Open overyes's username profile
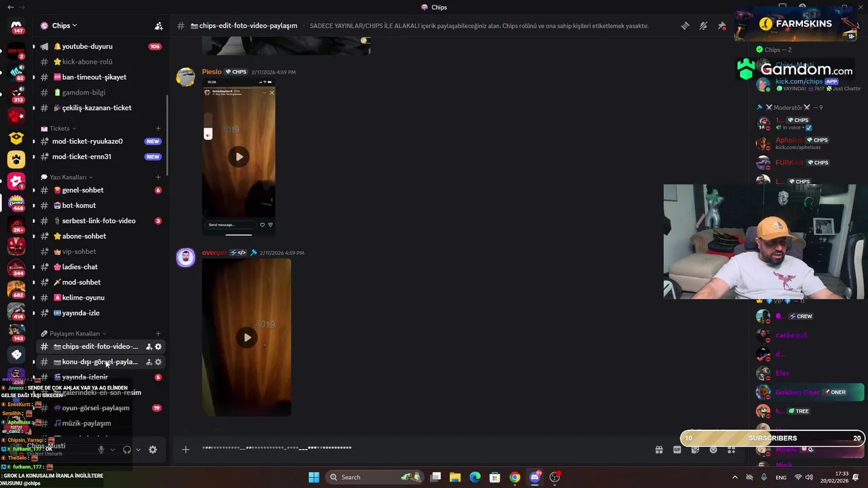The image size is (868, 488). (x=214, y=253)
